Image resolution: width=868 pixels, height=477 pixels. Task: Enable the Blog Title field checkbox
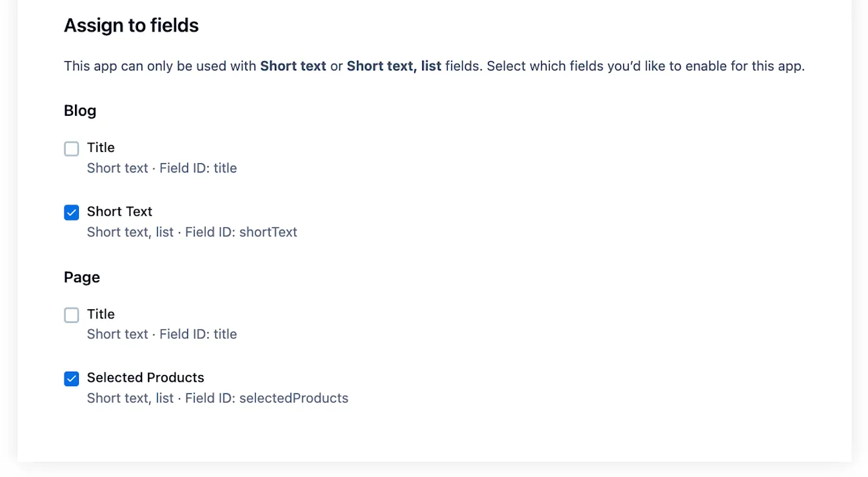pos(71,149)
